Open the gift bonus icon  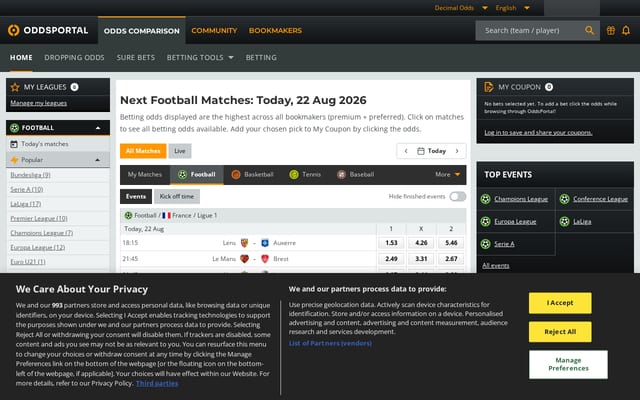coord(611,30)
